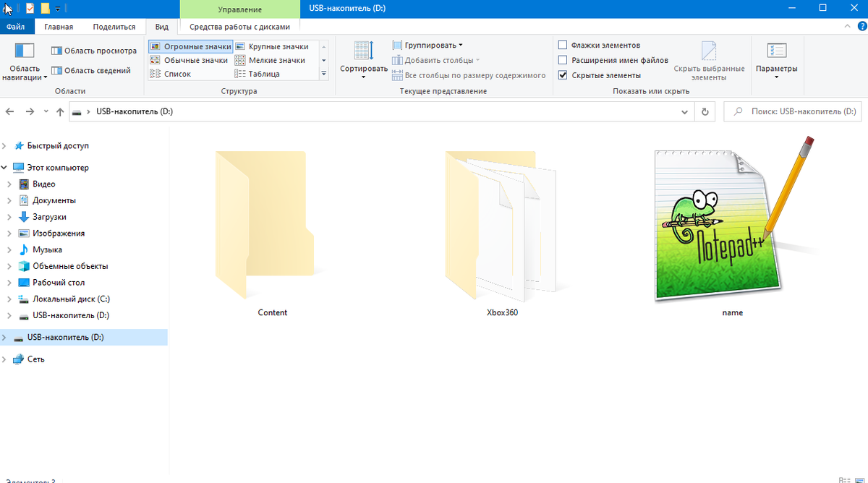Open Options (Параметры) button

coord(776,61)
